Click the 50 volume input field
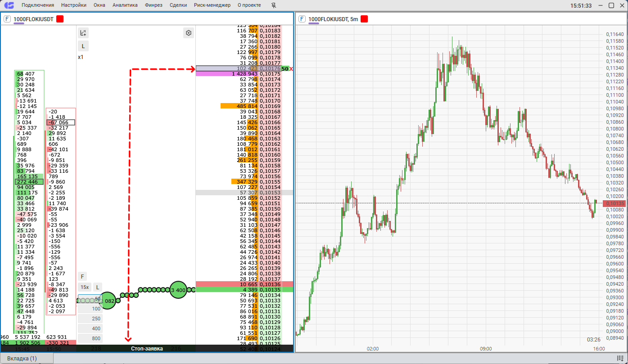Image resolution: width=628 pixels, height=364 pixels. point(90,299)
